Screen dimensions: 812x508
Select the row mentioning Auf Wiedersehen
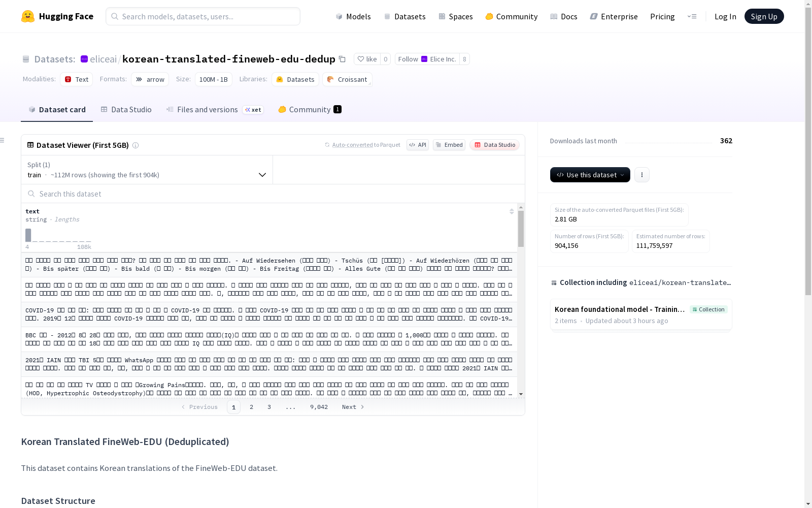click(269, 265)
